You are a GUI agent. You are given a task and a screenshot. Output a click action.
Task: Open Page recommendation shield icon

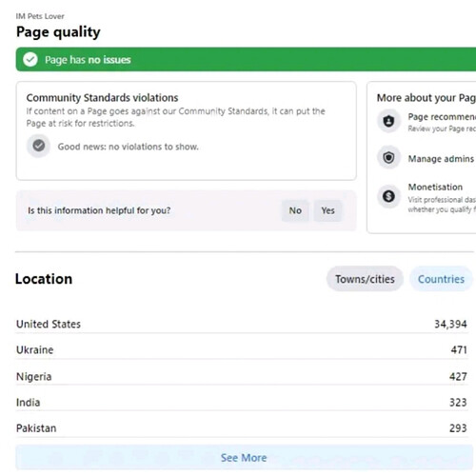pyautogui.click(x=388, y=121)
